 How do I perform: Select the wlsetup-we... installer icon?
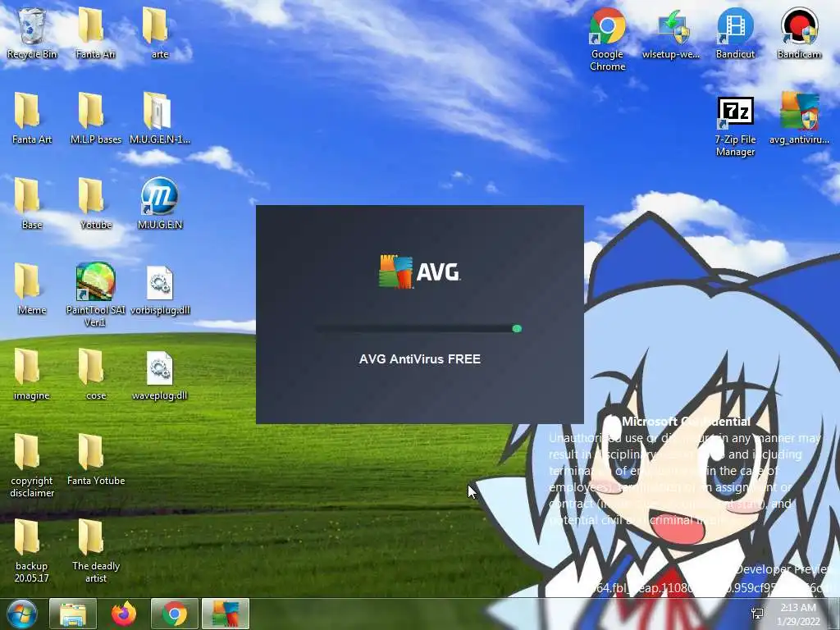(671, 33)
